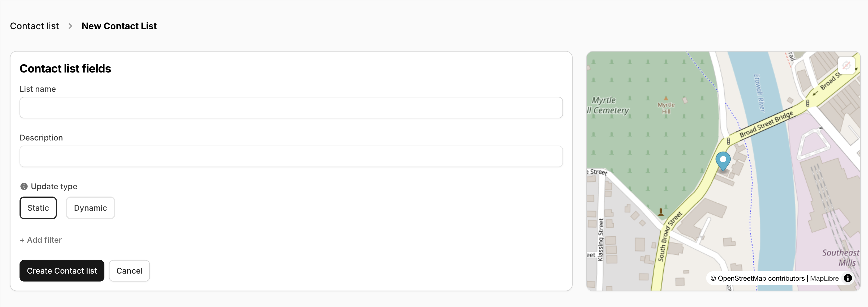Click the New Contact List breadcrumb title
868x307 pixels.
119,26
